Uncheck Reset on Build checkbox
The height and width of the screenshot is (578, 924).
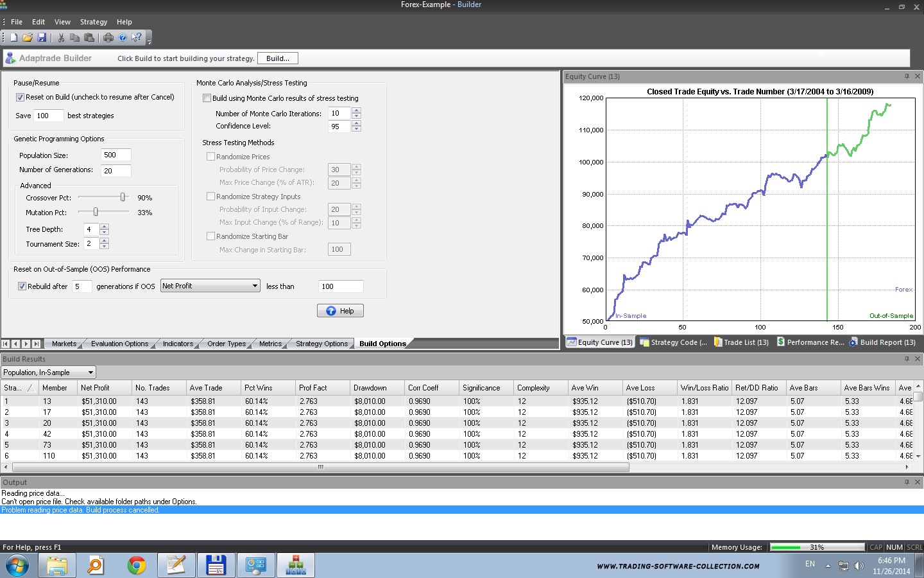(21, 98)
